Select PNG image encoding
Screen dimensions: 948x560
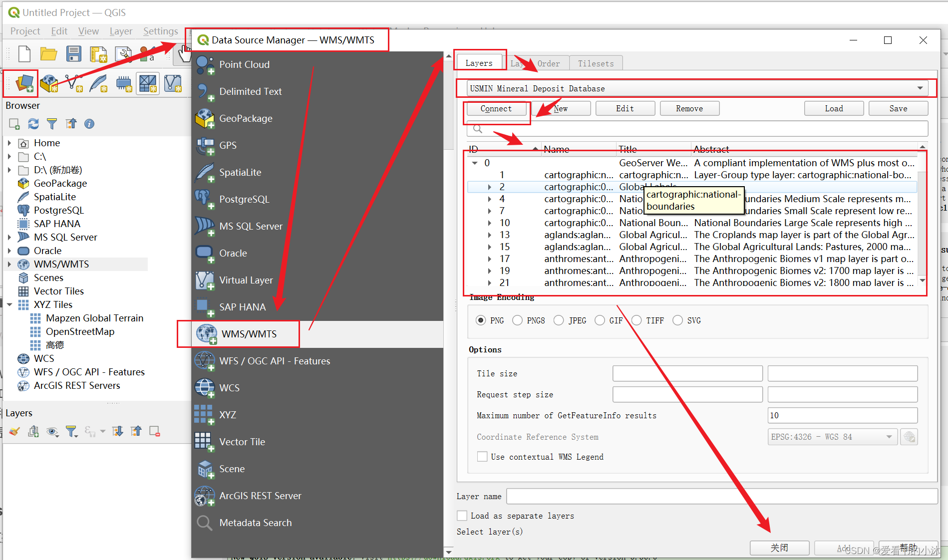(x=481, y=320)
